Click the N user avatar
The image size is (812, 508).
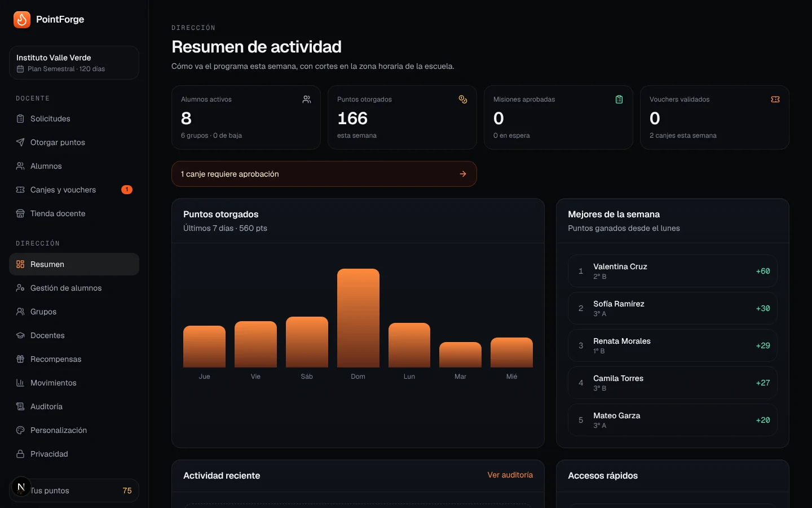(x=21, y=487)
